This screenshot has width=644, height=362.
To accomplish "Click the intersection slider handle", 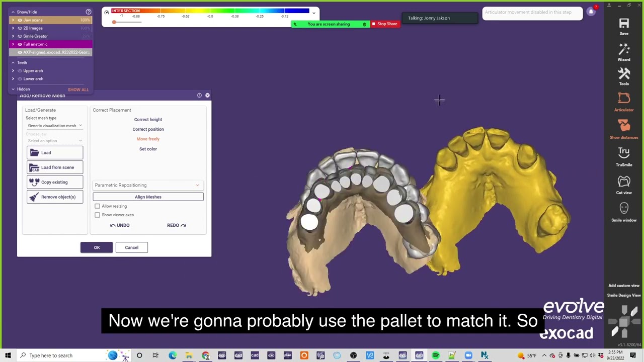I will 114,22.
